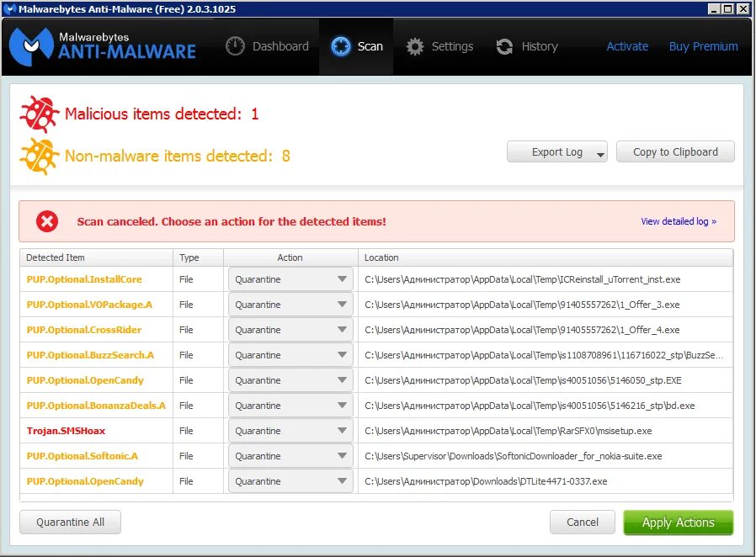This screenshot has height=557, width=756.
Task: Select the PUP.Optional.BonanzaDeals.A detected item
Action: 96,406
